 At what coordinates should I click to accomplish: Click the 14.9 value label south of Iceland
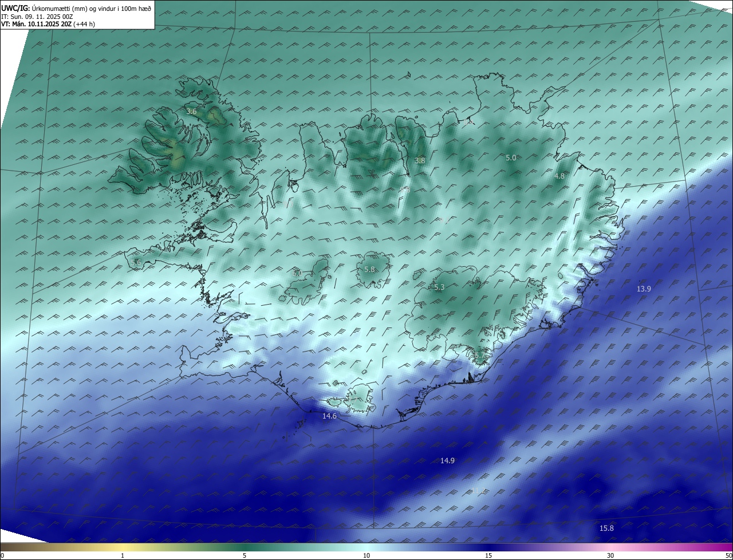click(x=447, y=461)
